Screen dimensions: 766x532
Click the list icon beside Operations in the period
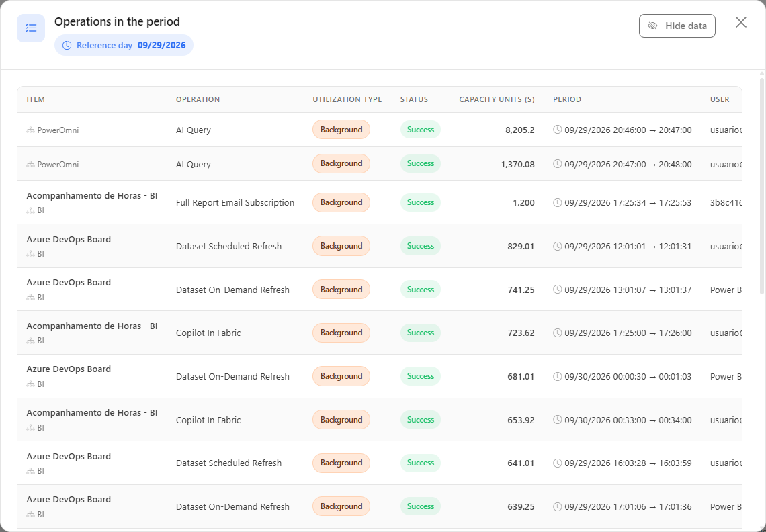[x=31, y=28]
